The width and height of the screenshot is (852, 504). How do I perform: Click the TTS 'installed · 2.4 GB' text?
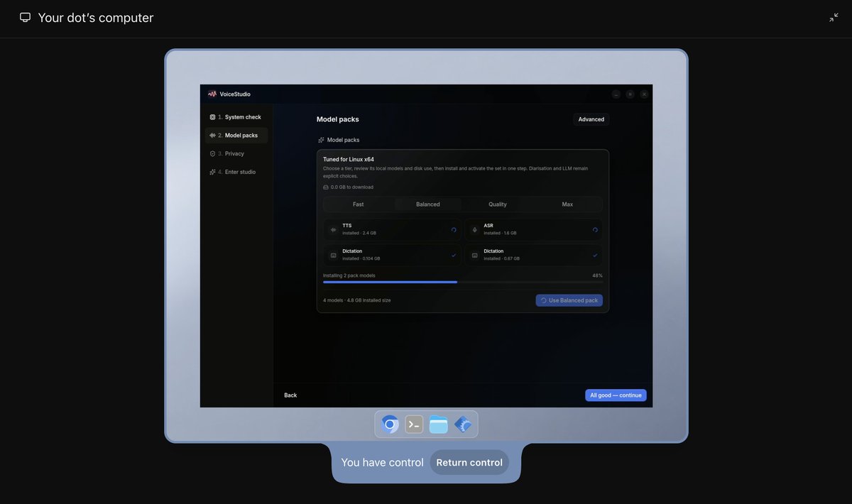pos(359,233)
